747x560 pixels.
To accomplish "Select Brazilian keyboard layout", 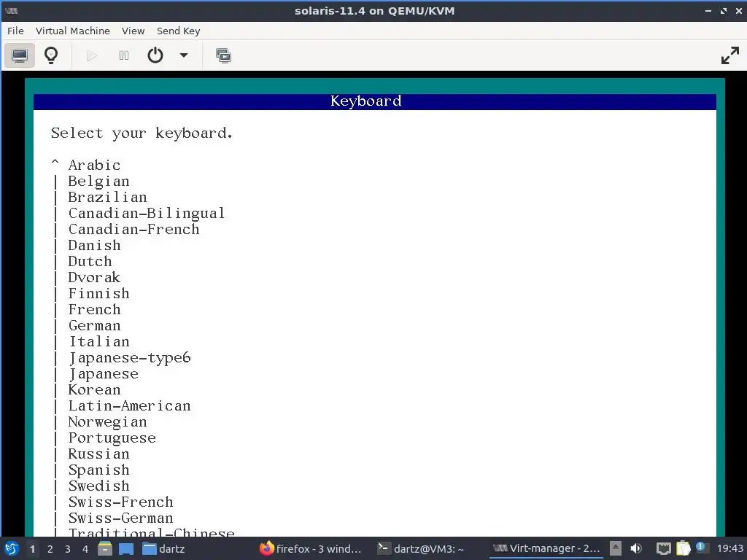I will click(107, 197).
